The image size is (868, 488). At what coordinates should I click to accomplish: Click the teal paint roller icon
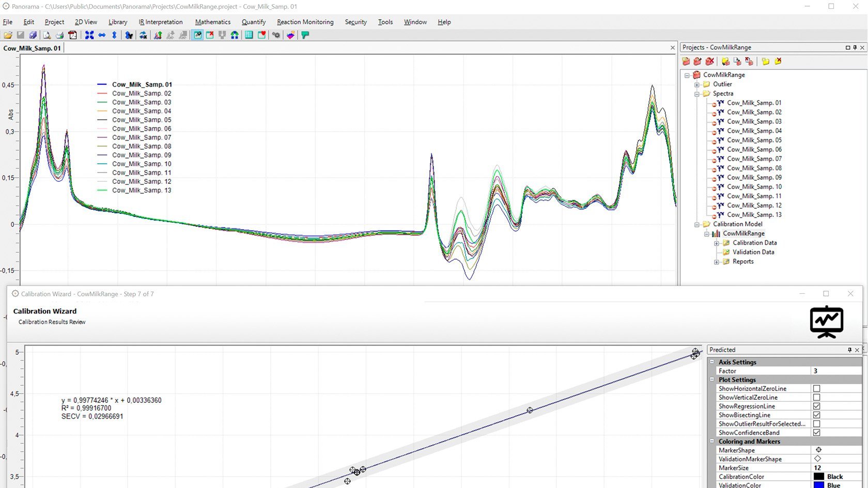[305, 35]
